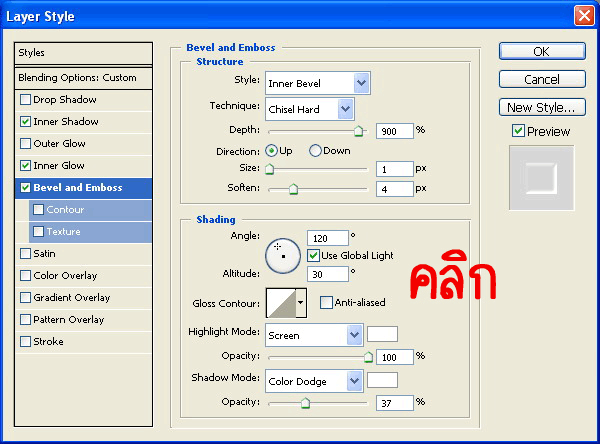
Task: Close the Layer Style dialog
Action: point(583,15)
